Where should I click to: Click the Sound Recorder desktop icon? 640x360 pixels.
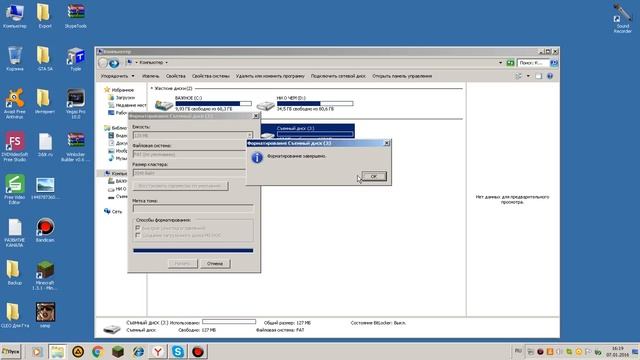(x=622, y=18)
